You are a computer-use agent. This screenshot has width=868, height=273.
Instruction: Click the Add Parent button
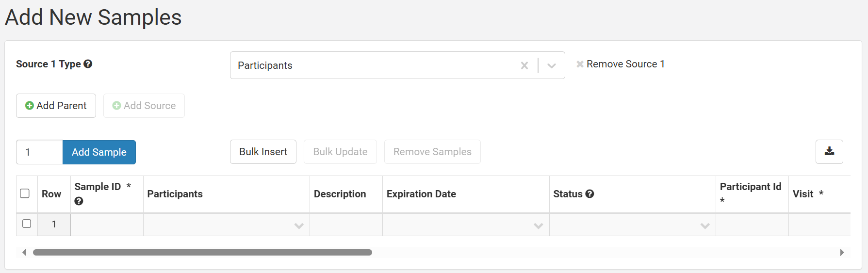point(56,106)
